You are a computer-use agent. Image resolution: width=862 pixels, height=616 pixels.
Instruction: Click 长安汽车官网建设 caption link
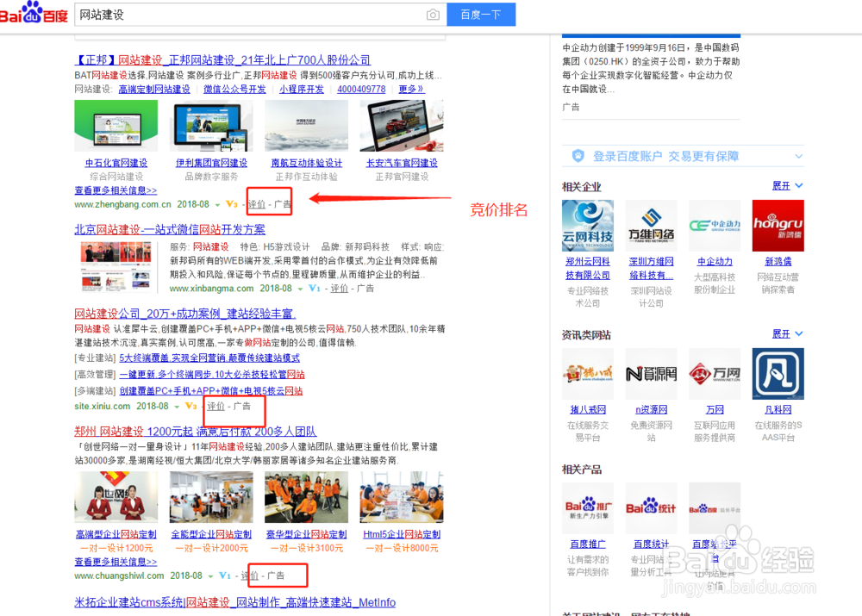402,163
